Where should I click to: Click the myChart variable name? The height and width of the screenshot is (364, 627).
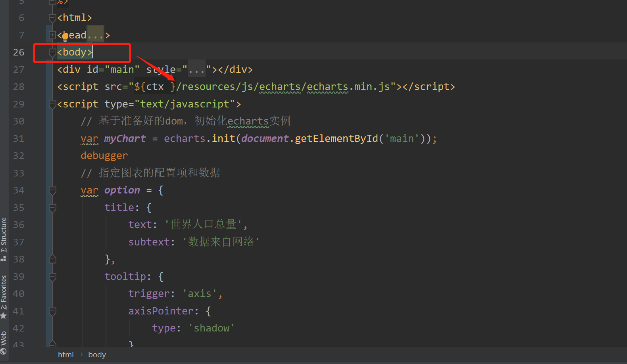point(125,138)
